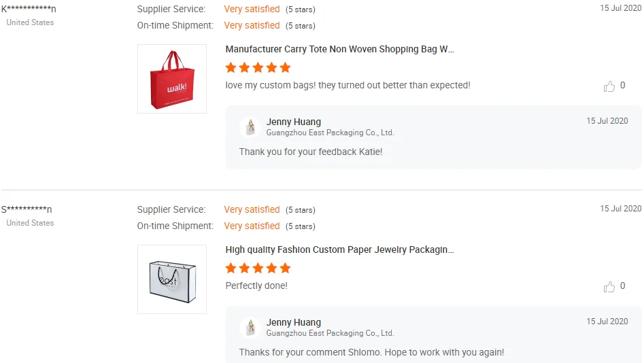Click five-star rating under the tote bag review

coord(258,67)
